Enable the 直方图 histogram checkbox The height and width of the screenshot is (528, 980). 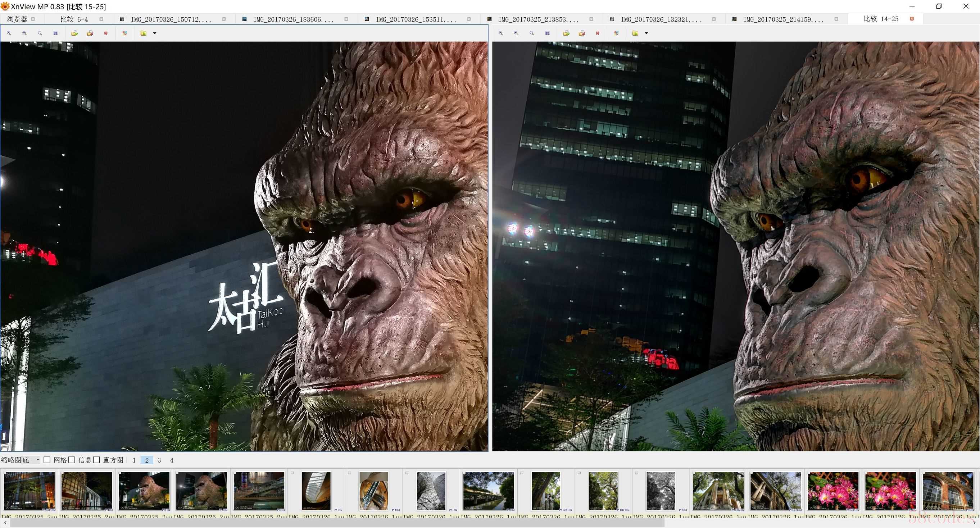coord(97,460)
